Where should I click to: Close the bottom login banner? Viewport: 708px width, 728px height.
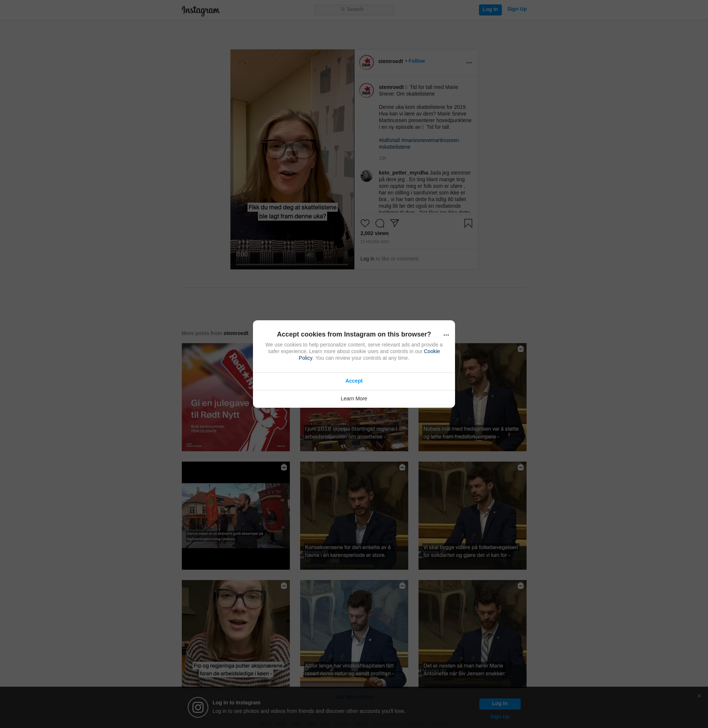[x=699, y=696]
